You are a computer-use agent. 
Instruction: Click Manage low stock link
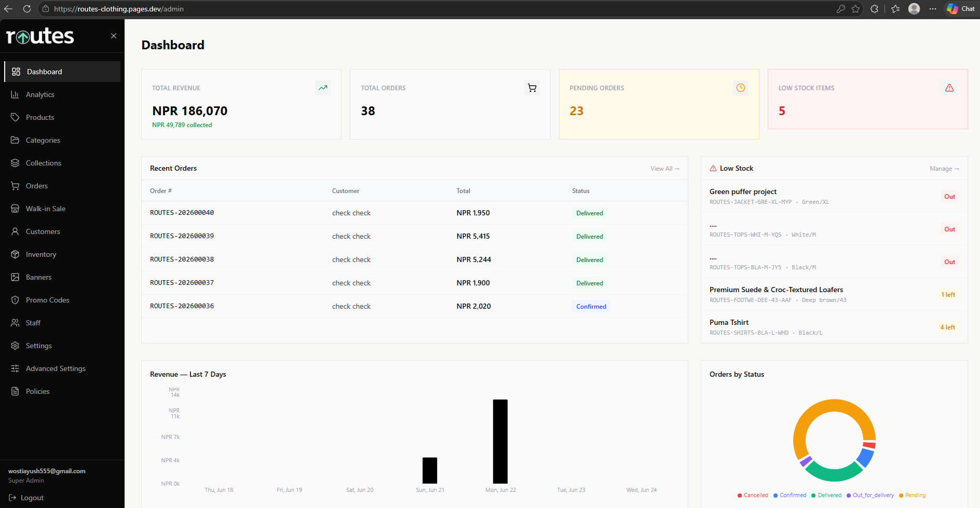pyautogui.click(x=944, y=169)
